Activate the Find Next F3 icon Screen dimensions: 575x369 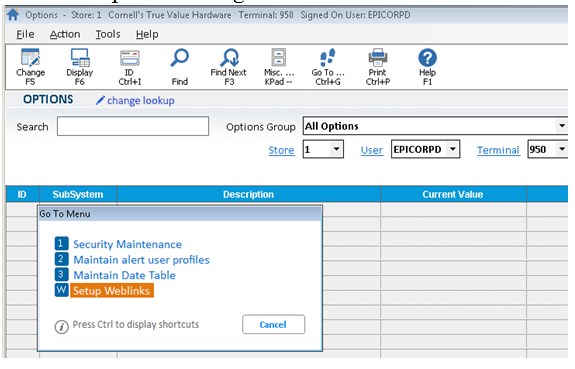(229, 58)
